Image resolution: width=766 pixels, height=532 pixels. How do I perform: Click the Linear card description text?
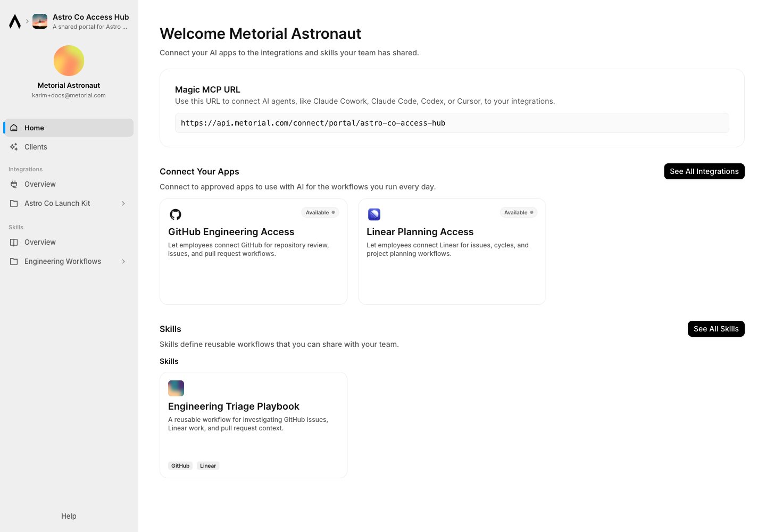[447, 250]
